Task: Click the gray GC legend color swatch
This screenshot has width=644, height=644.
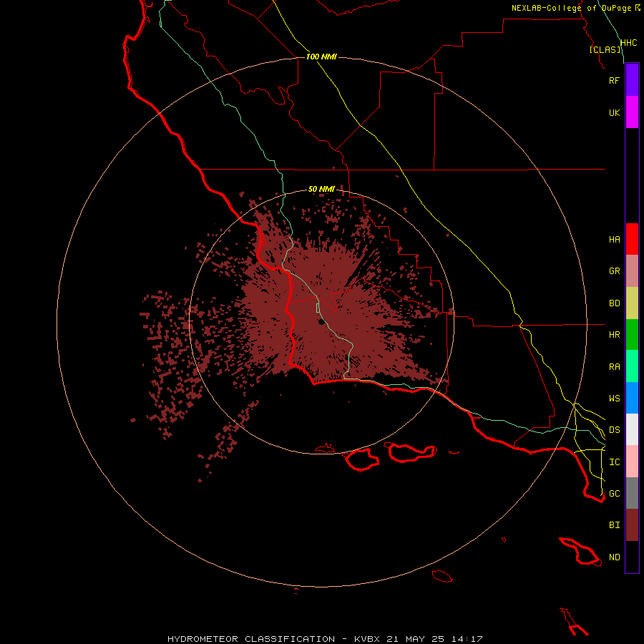Action: [x=632, y=493]
